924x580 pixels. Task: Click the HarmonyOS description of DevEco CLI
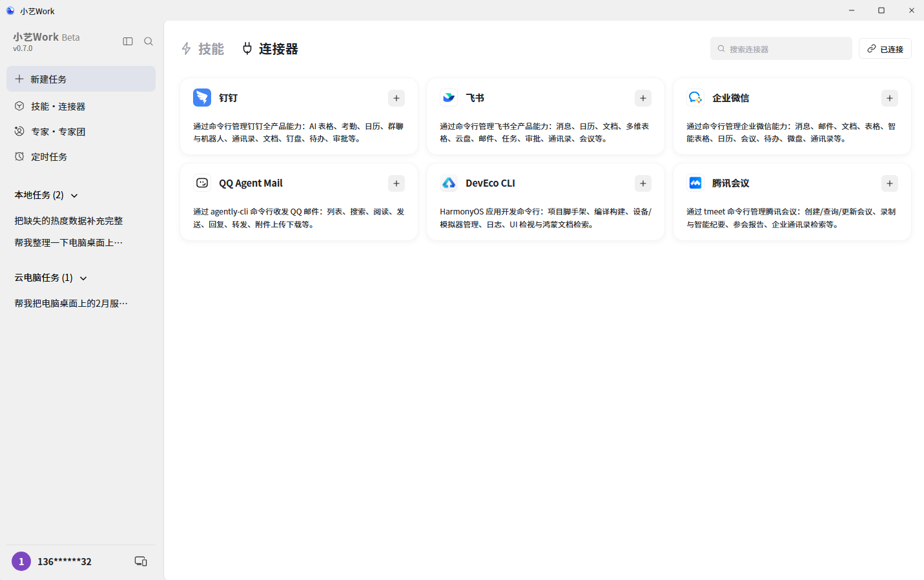tap(546, 218)
